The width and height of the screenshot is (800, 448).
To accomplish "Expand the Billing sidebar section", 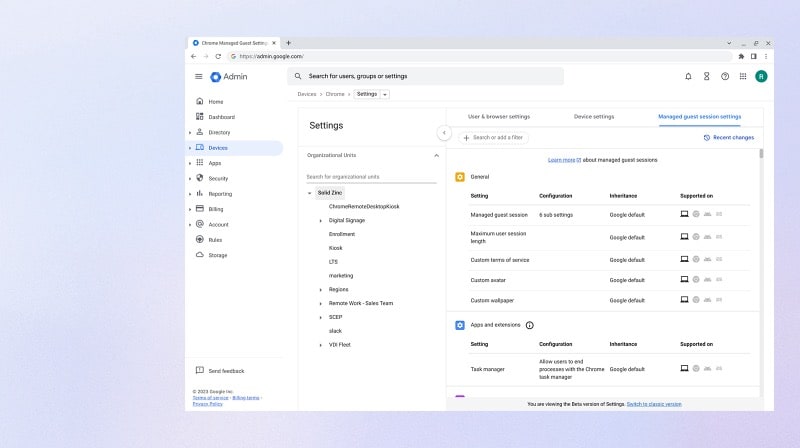I will tap(190, 209).
